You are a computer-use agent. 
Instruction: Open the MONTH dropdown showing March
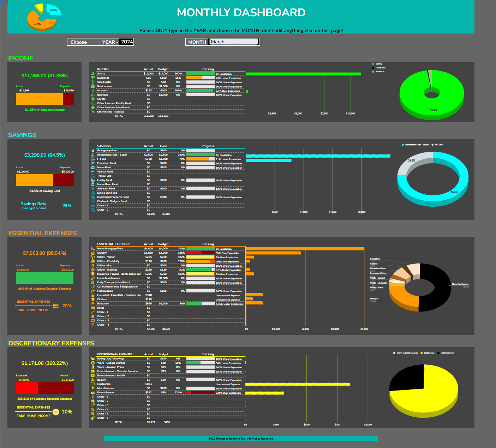click(234, 42)
